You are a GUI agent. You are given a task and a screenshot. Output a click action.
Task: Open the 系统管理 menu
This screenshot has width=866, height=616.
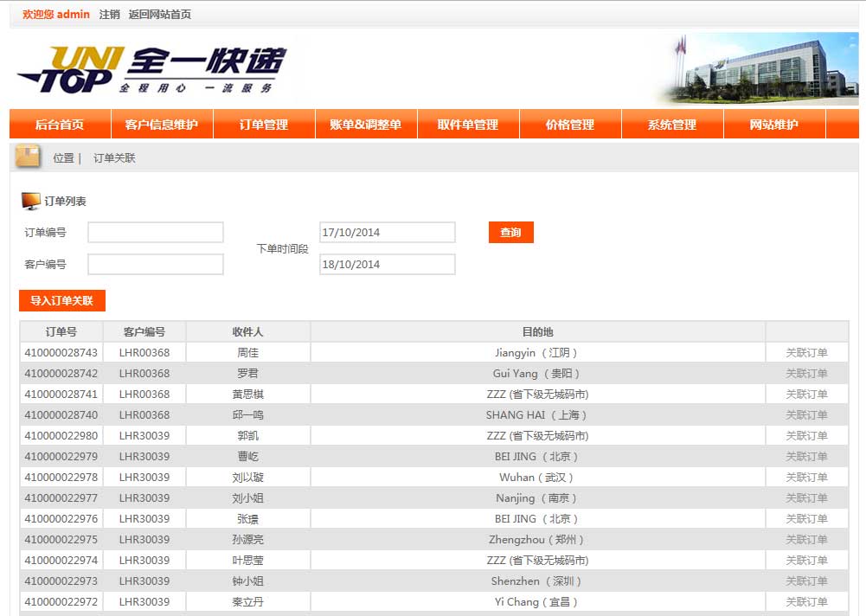tap(672, 125)
